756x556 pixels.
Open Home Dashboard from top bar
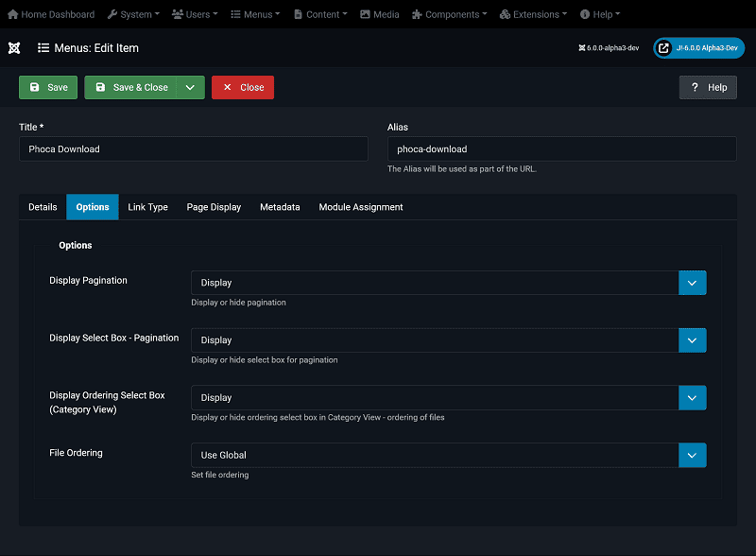coord(51,14)
